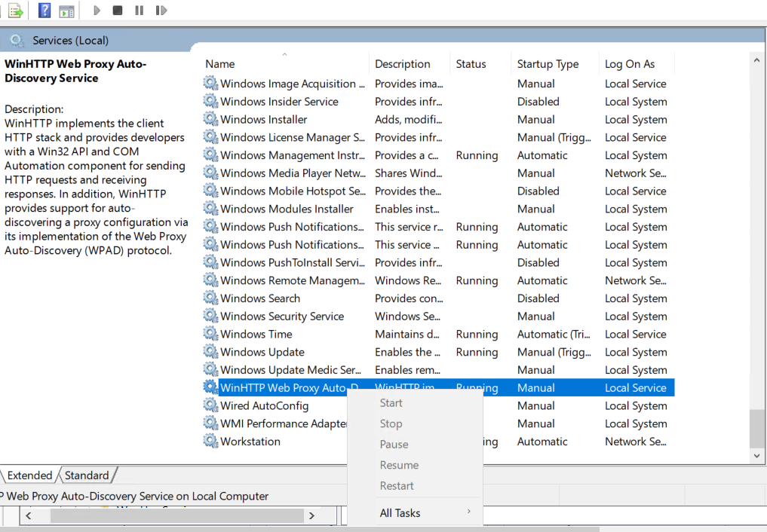Switch to the Standard tab
The height and width of the screenshot is (532, 767).
[x=87, y=475]
